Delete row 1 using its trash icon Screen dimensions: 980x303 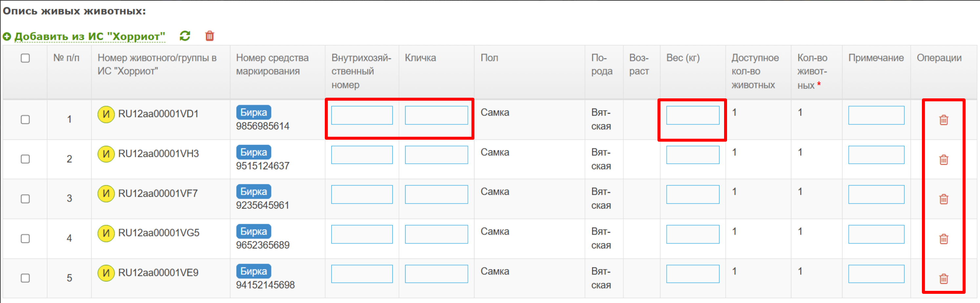point(944,120)
